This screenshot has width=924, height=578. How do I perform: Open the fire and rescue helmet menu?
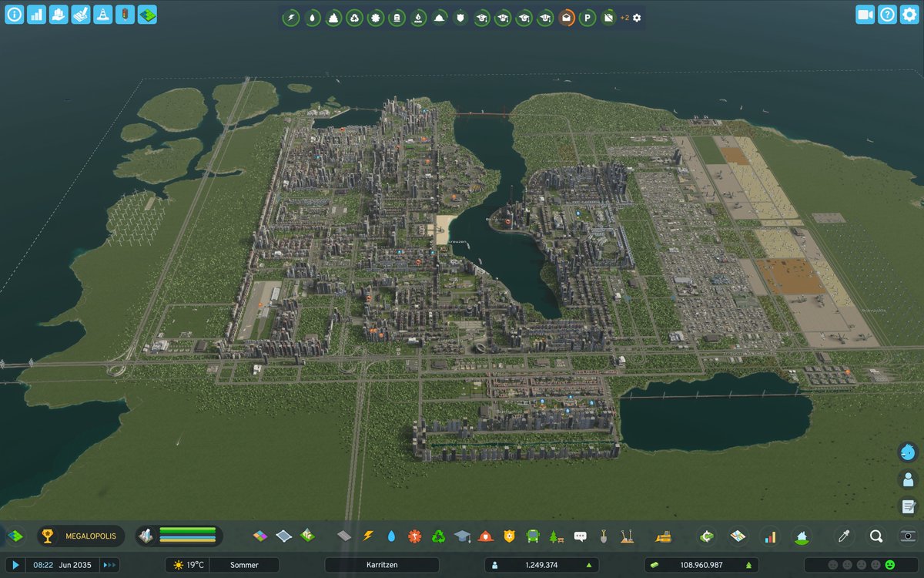click(485, 536)
